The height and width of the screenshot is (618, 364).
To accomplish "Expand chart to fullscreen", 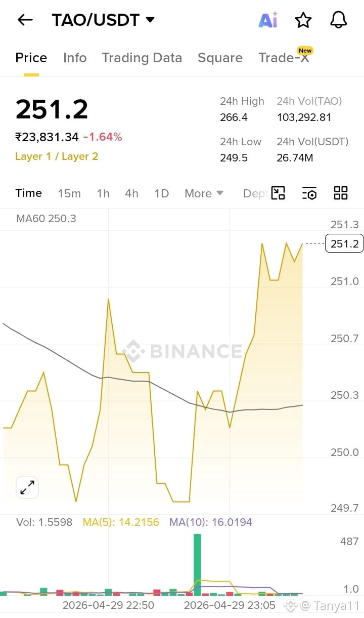I will (x=27, y=487).
